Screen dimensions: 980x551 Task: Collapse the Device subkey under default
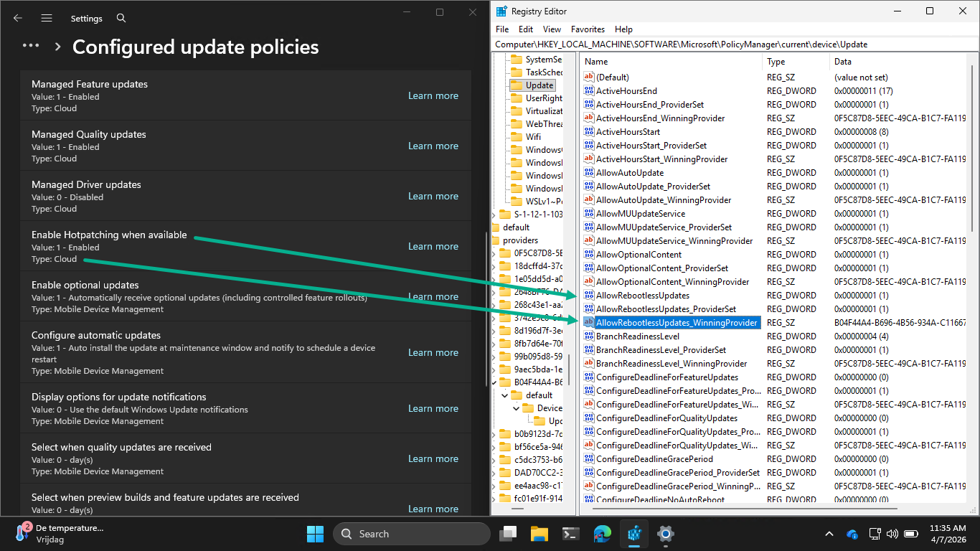pyautogui.click(x=517, y=408)
